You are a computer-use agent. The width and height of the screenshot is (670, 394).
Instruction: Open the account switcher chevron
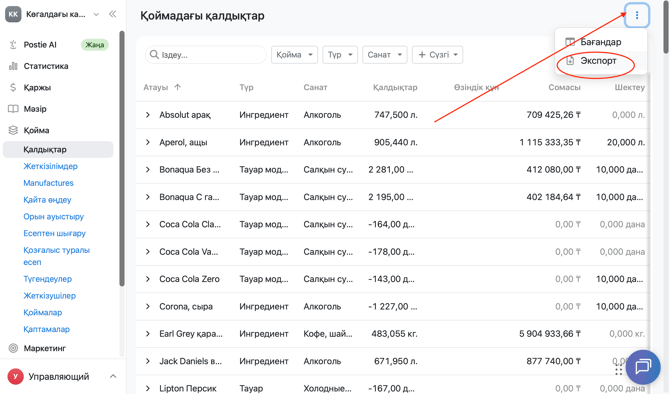[96, 14]
